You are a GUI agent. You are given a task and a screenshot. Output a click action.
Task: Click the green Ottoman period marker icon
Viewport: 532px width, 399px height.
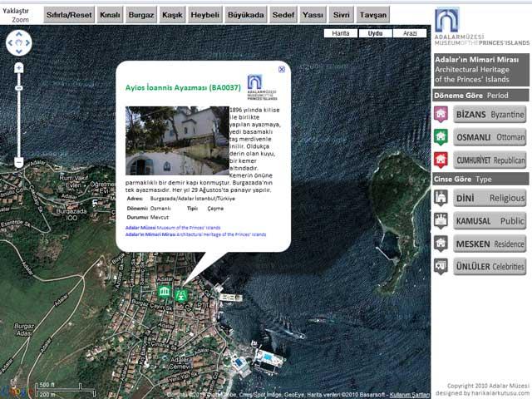[441, 137]
